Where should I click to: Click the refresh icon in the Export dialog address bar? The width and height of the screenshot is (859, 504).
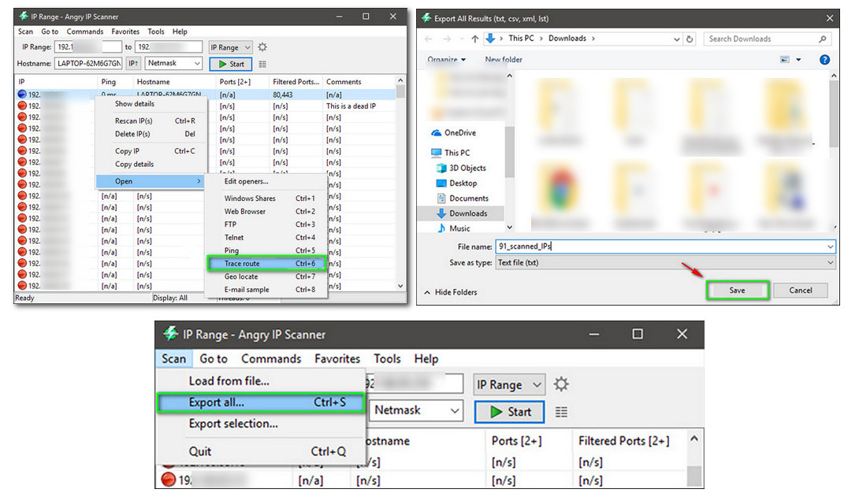coord(690,39)
